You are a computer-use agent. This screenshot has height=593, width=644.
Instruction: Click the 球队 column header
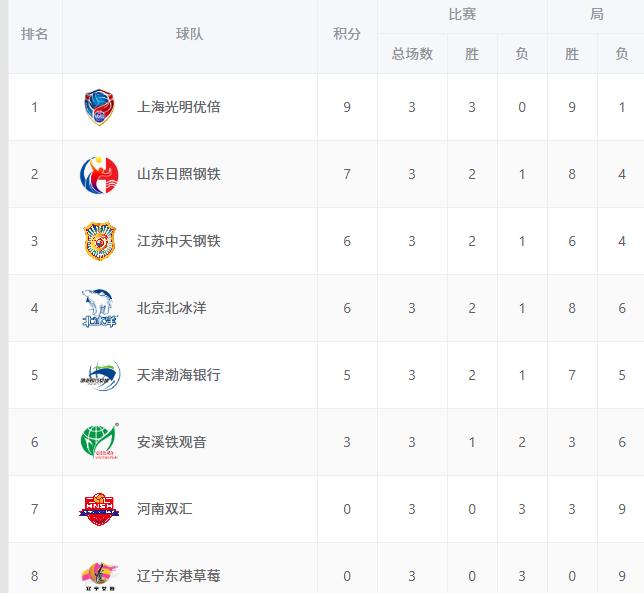[x=190, y=34]
